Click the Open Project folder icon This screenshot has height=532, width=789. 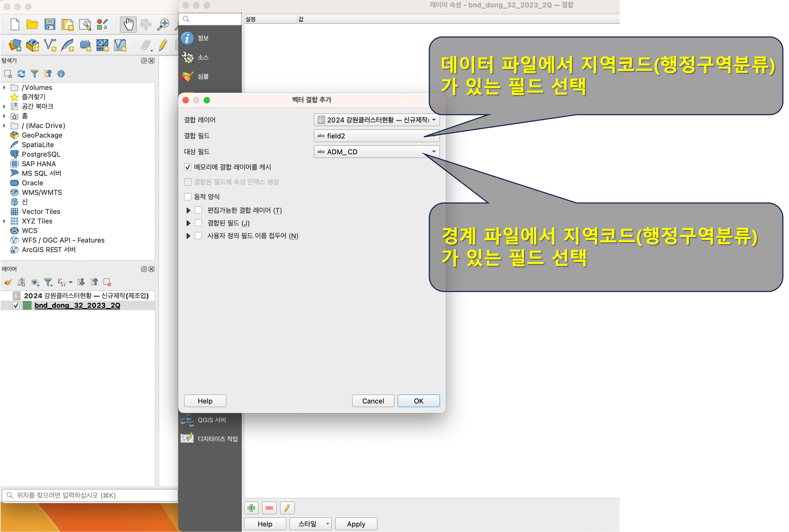pos(32,25)
